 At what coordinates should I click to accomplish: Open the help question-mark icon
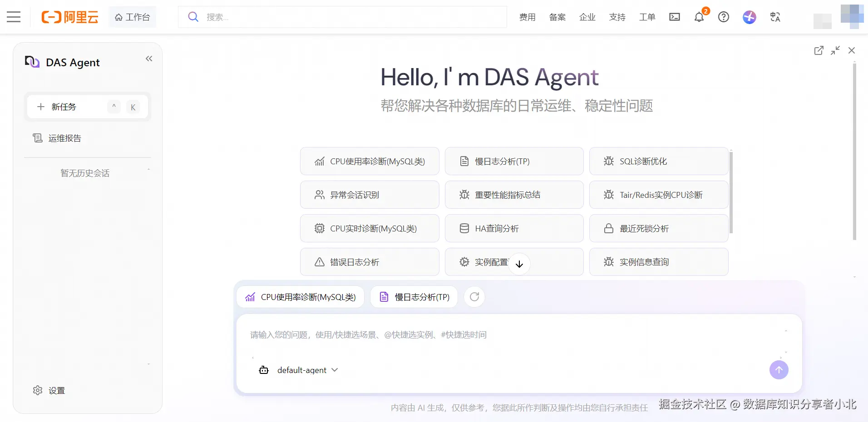pos(724,17)
